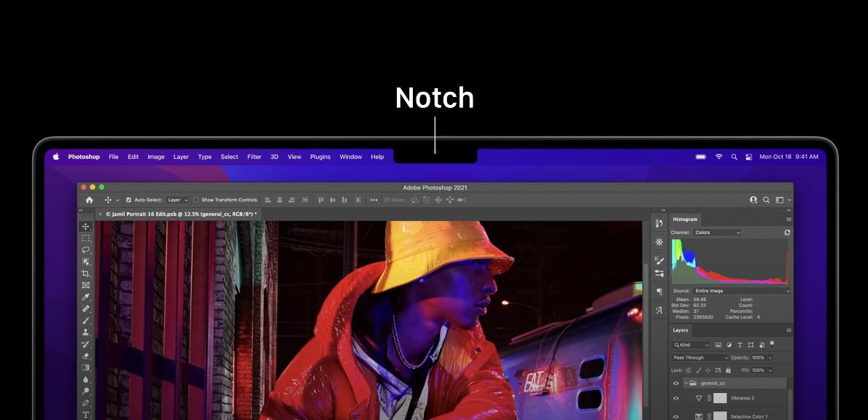868x420 pixels.
Task: Filter layers for adjustment layers icon
Action: pyautogui.click(x=729, y=345)
